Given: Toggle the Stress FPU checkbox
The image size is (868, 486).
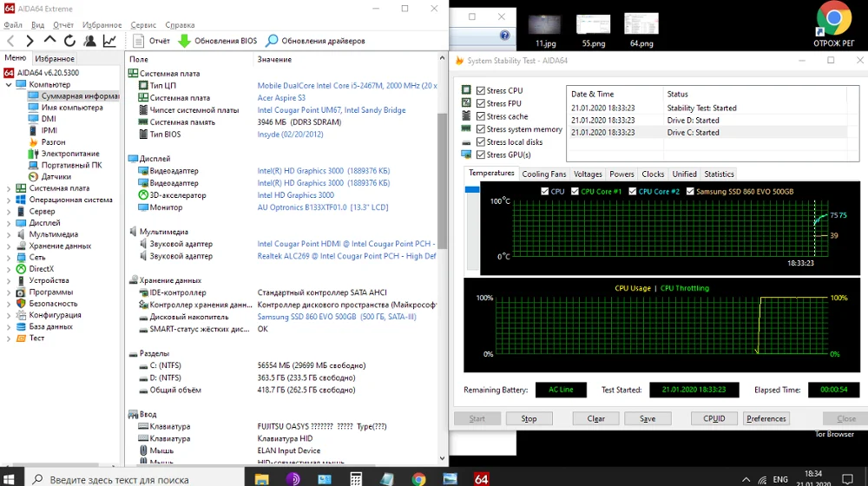Looking at the screenshot, I should point(481,103).
